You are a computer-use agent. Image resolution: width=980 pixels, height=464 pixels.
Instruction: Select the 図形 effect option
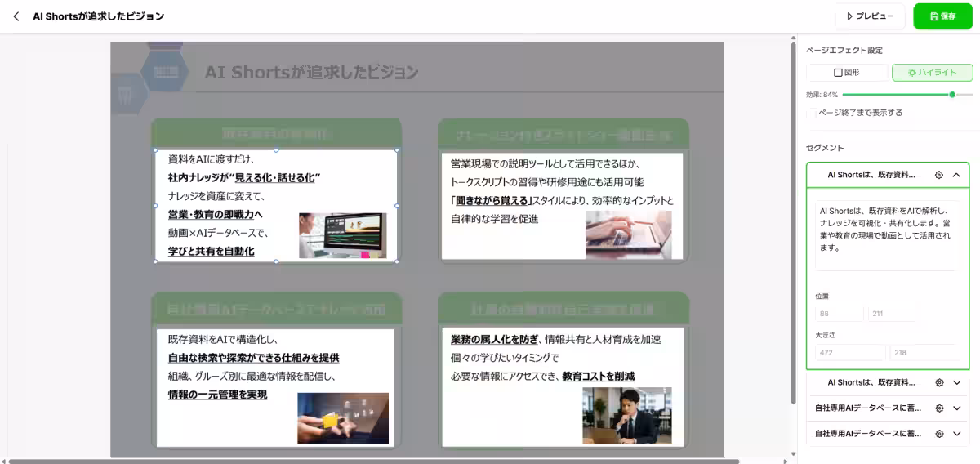click(846, 73)
